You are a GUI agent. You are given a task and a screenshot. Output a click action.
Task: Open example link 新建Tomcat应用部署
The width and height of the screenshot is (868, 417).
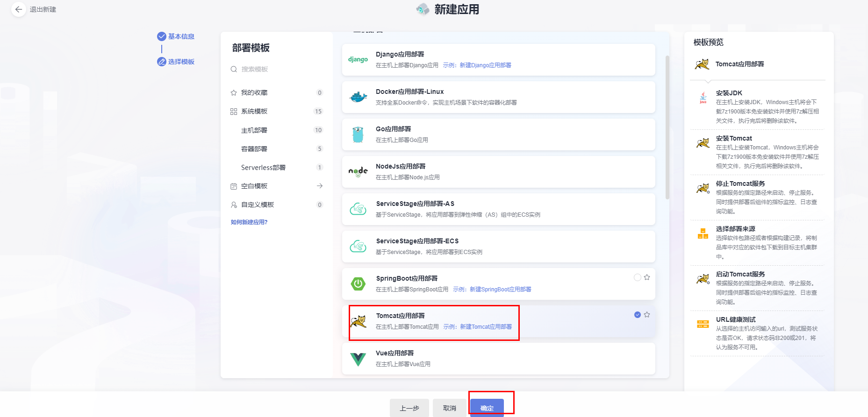click(x=486, y=327)
